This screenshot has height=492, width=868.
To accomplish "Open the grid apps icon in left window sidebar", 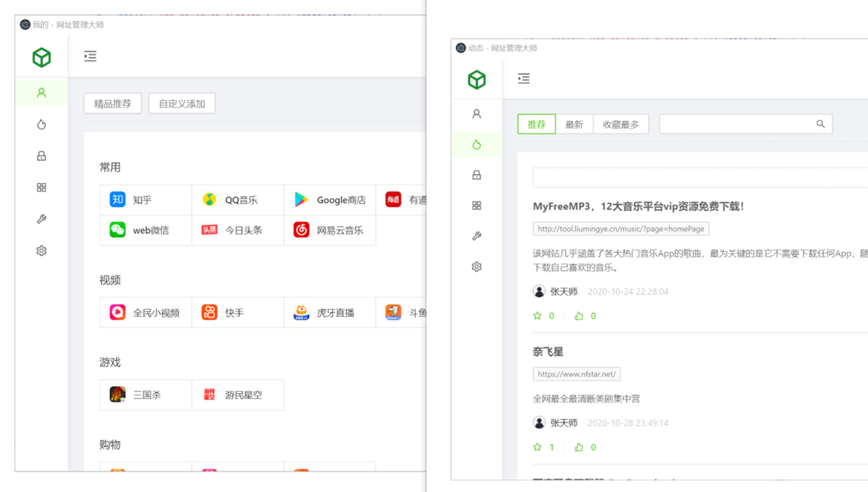I will [42, 187].
